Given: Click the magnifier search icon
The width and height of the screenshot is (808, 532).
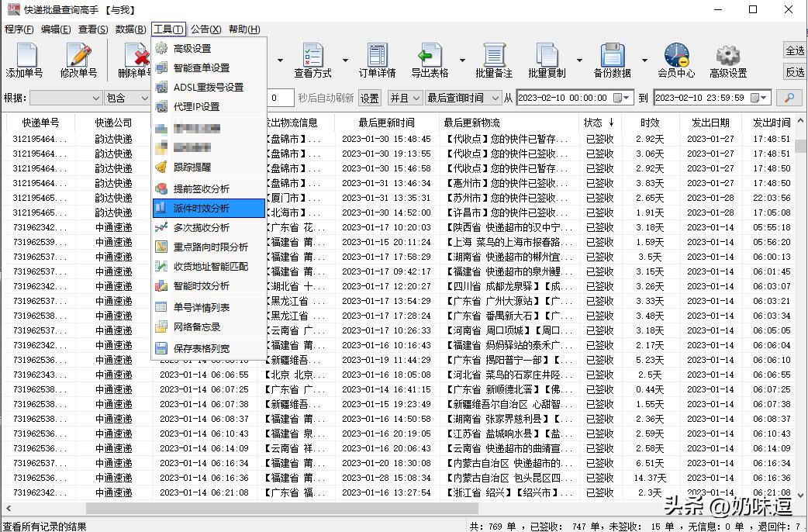Looking at the screenshot, I should coord(789,97).
